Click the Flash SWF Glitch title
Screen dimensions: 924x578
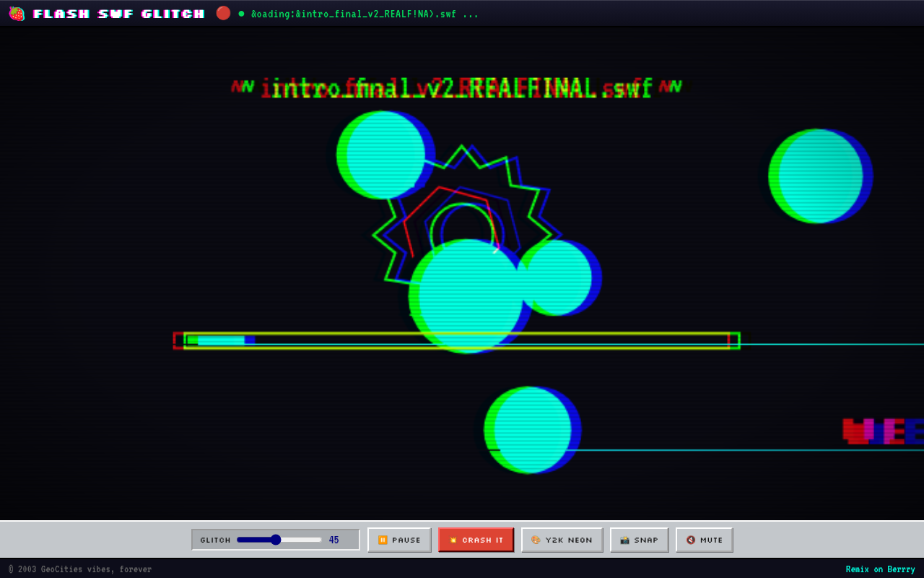pos(119,14)
